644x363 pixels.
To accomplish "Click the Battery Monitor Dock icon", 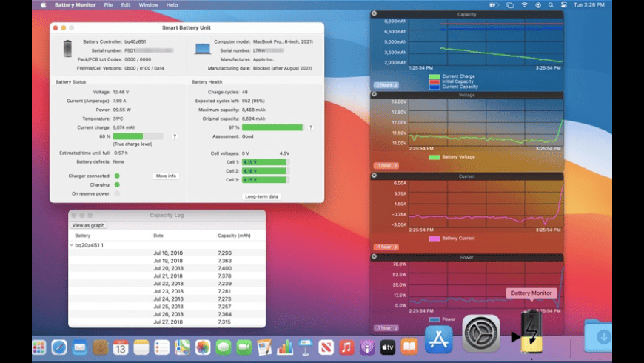I will click(531, 331).
